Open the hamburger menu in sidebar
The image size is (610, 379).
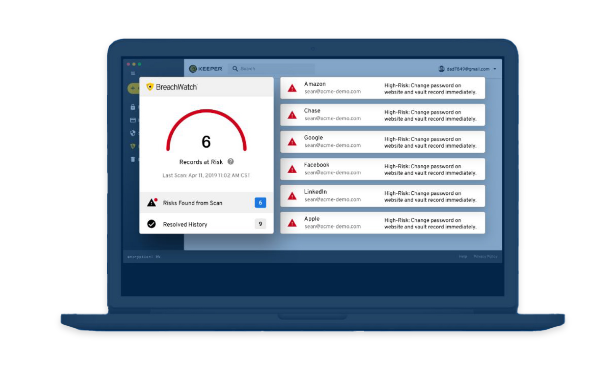tap(133, 73)
